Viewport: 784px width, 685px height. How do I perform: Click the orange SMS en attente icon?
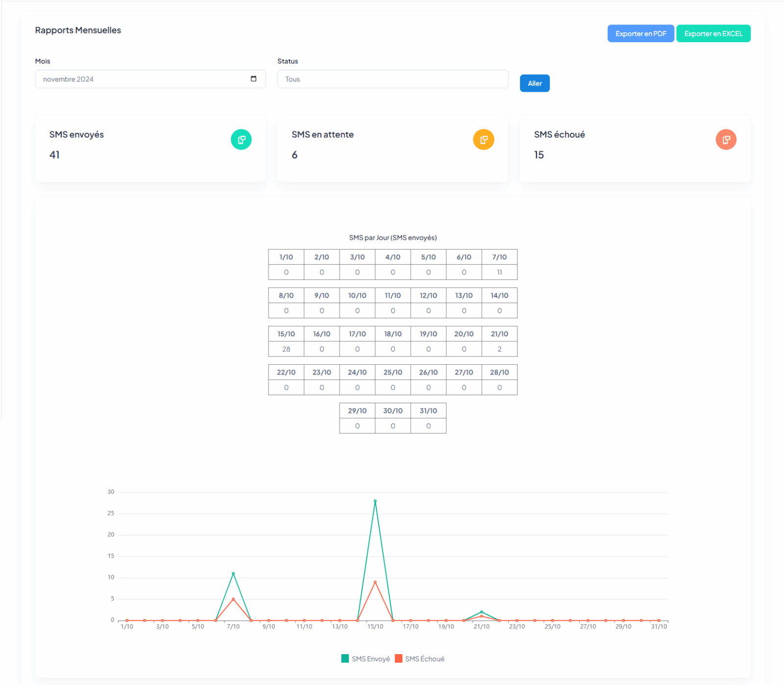(x=483, y=140)
